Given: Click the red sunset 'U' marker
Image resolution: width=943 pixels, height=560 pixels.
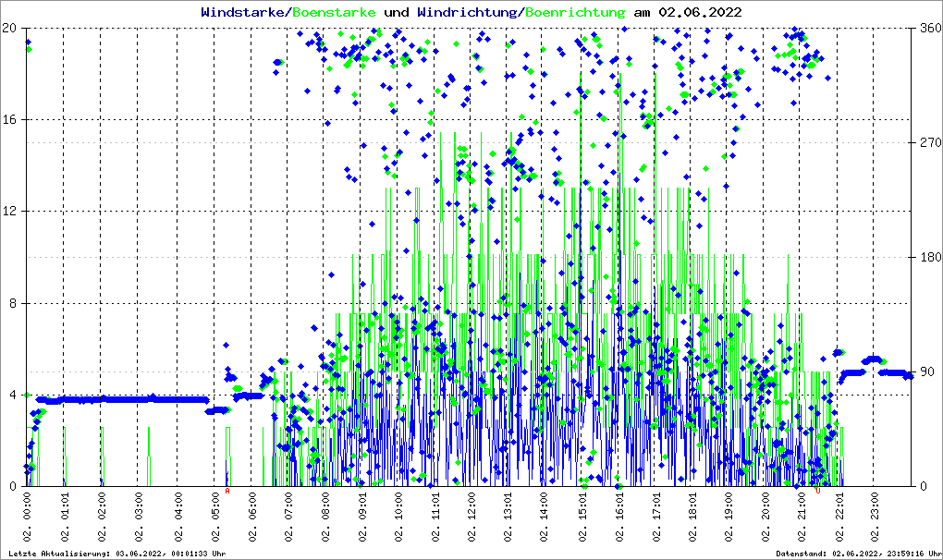Looking at the screenshot, I should pos(818,491).
